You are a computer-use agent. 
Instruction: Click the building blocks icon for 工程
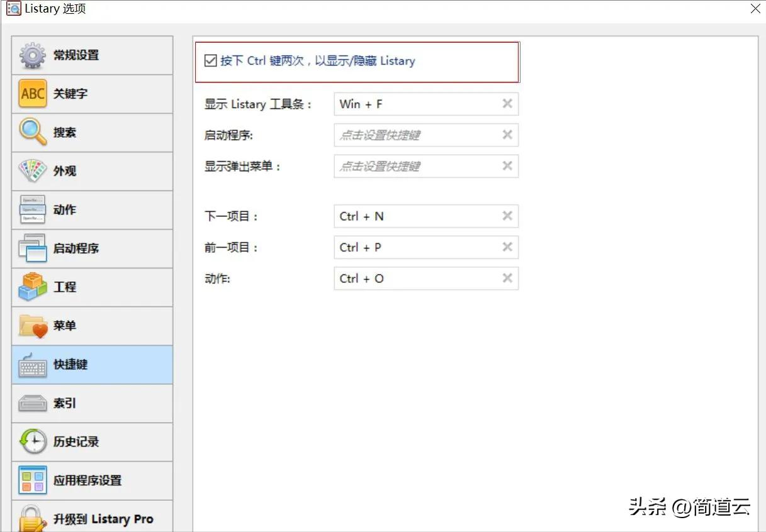point(32,287)
